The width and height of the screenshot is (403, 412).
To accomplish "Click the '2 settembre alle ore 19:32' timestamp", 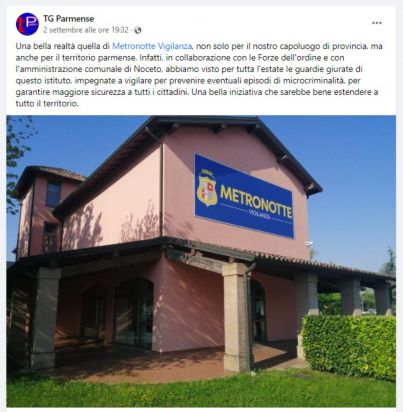I will click(x=86, y=30).
